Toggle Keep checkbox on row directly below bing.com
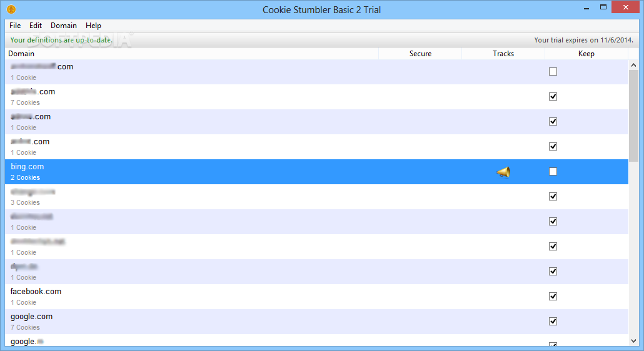Image resolution: width=644 pixels, height=351 pixels. [553, 196]
